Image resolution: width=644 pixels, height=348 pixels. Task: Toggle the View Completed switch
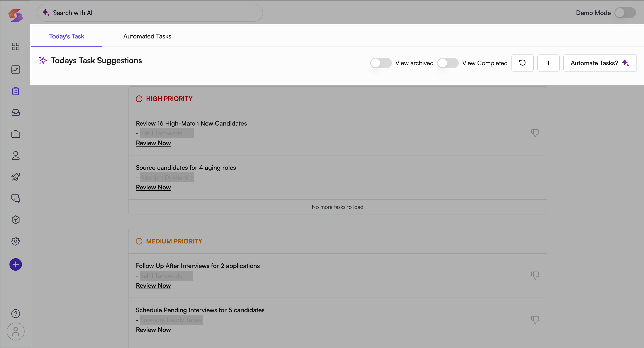pos(448,63)
